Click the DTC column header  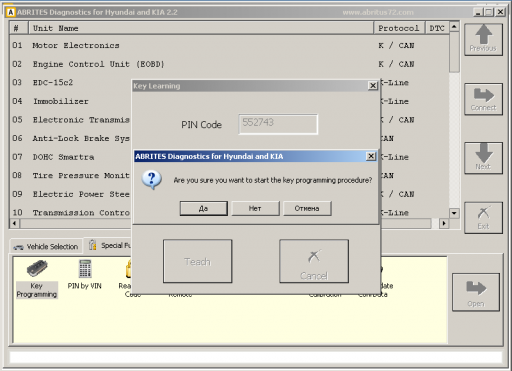click(x=437, y=28)
